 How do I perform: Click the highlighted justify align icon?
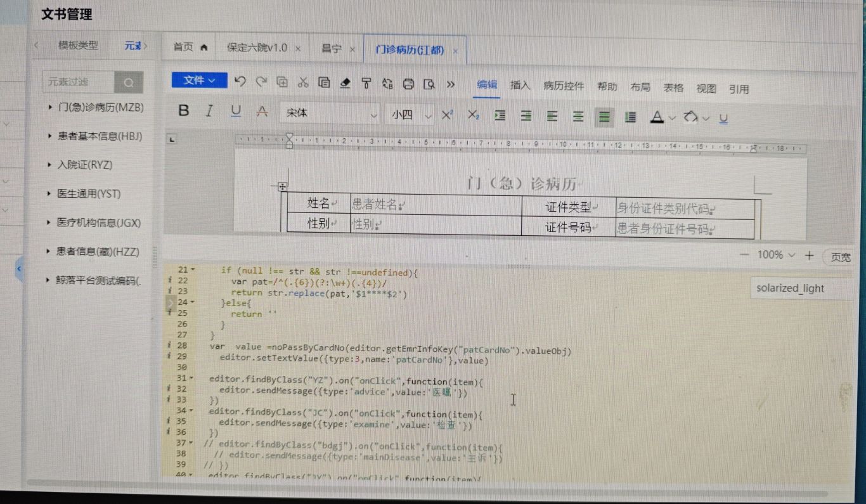604,117
